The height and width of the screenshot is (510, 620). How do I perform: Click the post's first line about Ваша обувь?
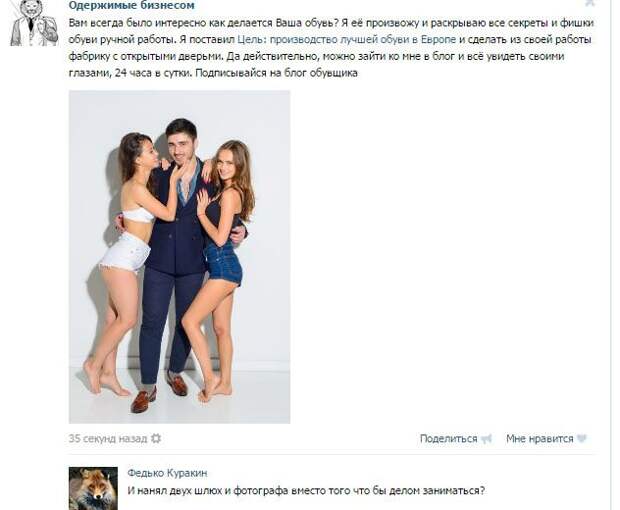coord(331,23)
